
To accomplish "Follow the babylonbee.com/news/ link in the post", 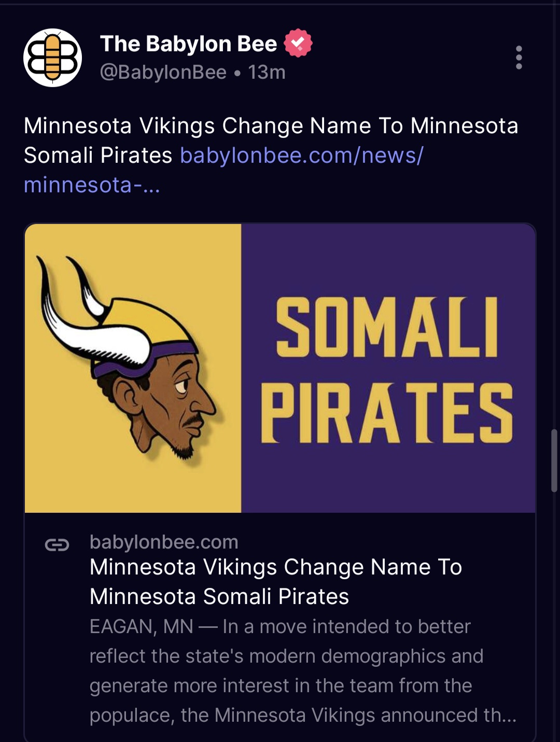I will pos(302,155).
